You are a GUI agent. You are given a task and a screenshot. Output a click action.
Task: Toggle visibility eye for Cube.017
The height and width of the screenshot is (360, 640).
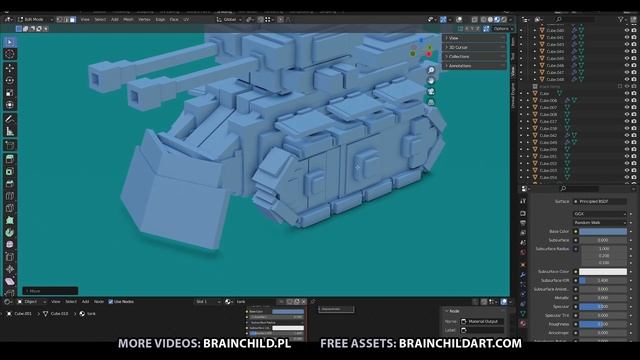(627, 121)
